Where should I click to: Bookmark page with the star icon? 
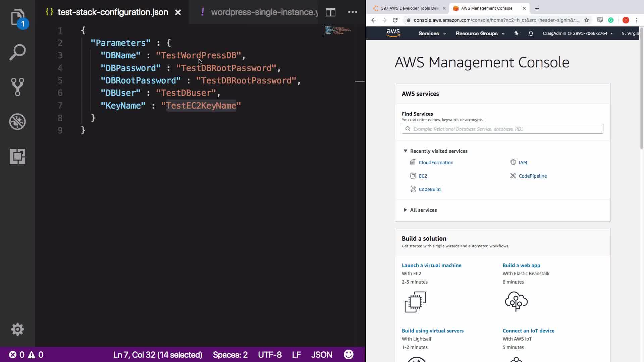[587, 20]
